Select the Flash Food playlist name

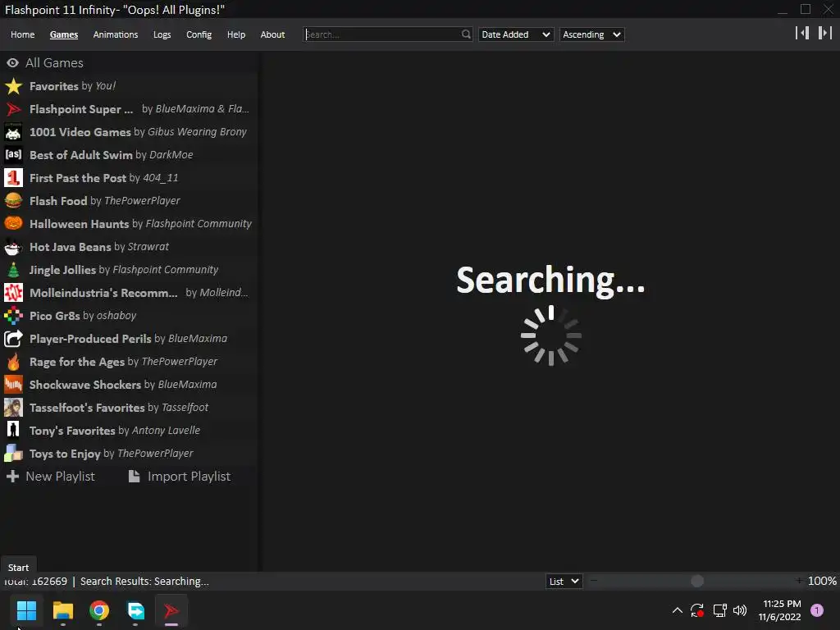click(x=58, y=201)
